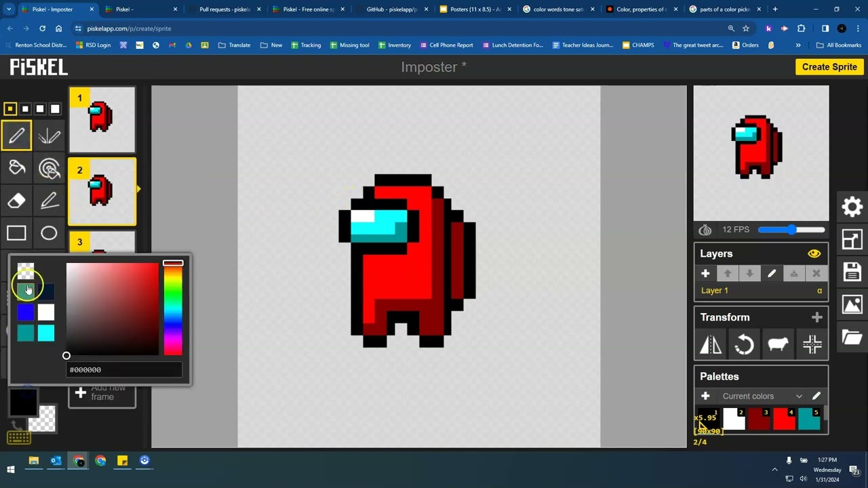Open the keyboard shortcuts cheatsheet icon

[18, 438]
